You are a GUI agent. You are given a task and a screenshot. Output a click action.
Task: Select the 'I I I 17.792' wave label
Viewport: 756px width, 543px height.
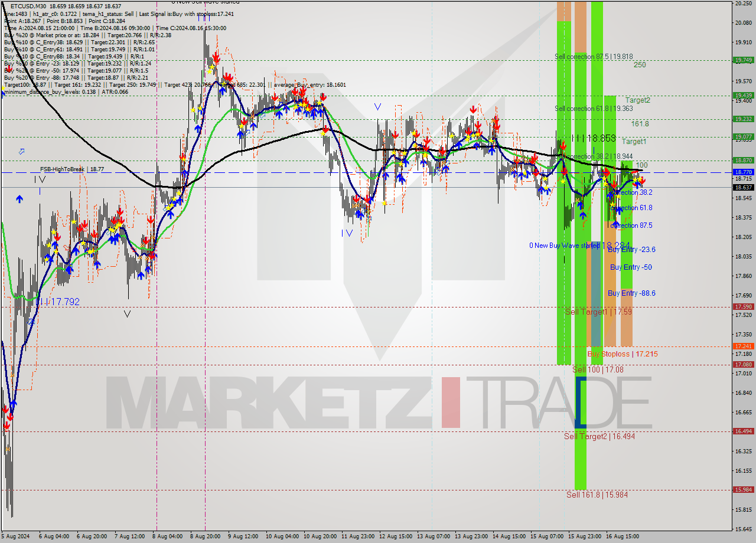tap(57, 302)
